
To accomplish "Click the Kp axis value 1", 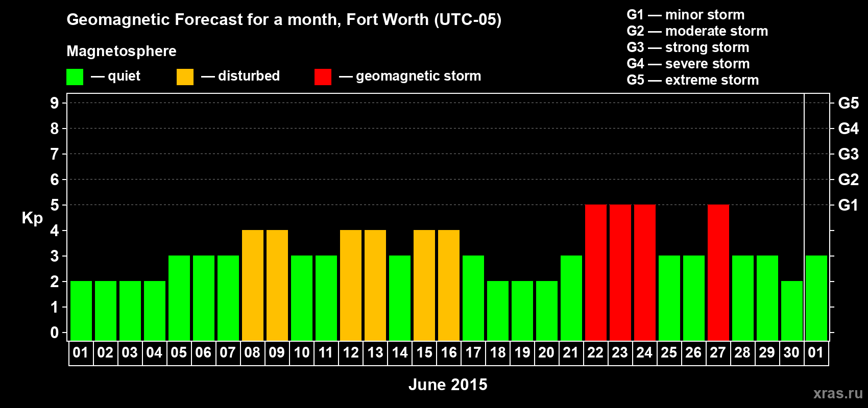I will click(55, 307).
